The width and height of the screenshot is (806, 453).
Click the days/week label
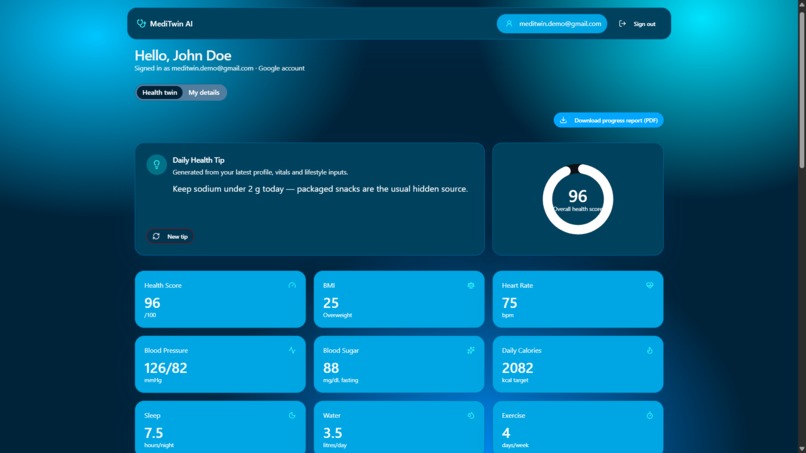point(515,445)
